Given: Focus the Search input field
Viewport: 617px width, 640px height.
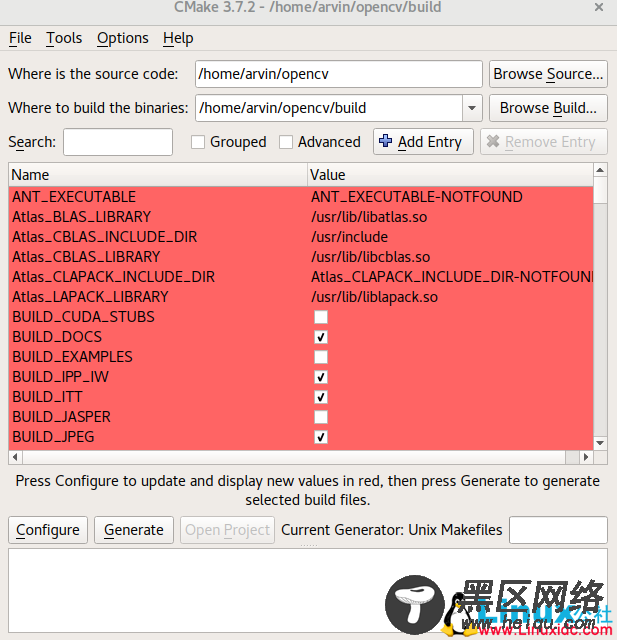Looking at the screenshot, I should pos(118,142).
